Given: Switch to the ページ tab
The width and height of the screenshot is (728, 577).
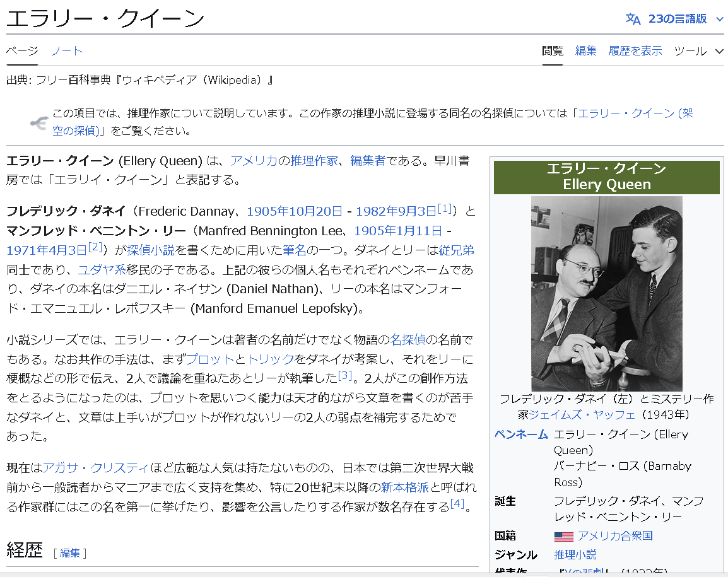Looking at the screenshot, I should [x=22, y=50].
